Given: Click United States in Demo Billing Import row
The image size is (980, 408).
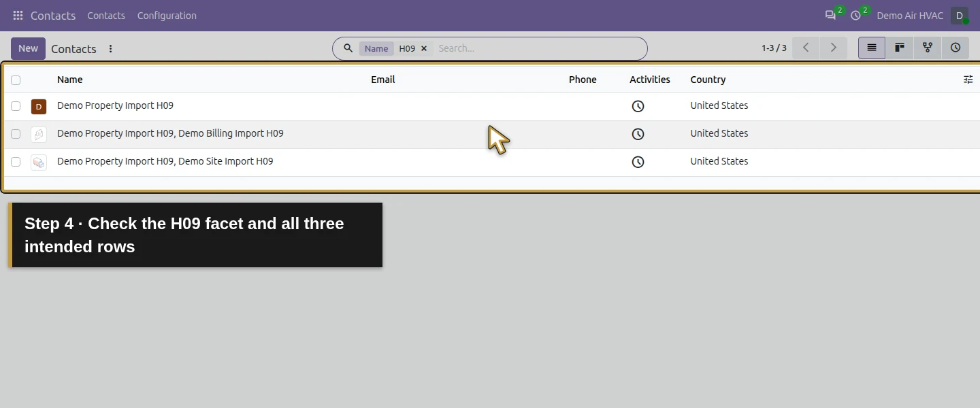Looking at the screenshot, I should pos(719,133).
